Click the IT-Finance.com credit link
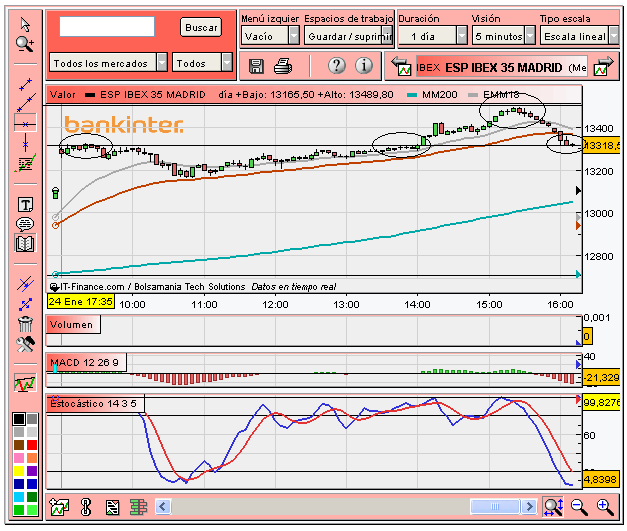The height and width of the screenshot is (531, 627). [92, 287]
